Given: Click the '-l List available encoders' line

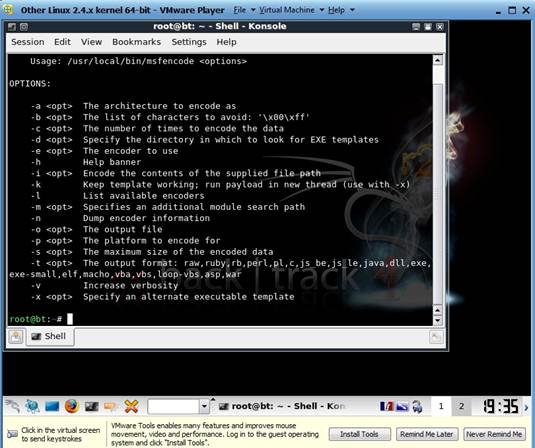Looking at the screenshot, I should point(117,196).
